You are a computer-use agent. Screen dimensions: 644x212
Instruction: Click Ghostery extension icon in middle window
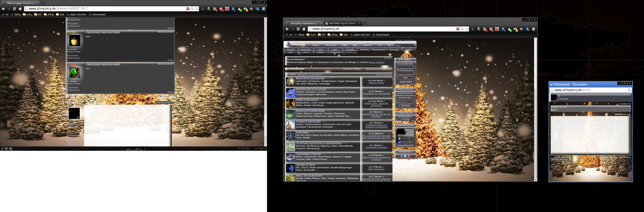coord(503,29)
